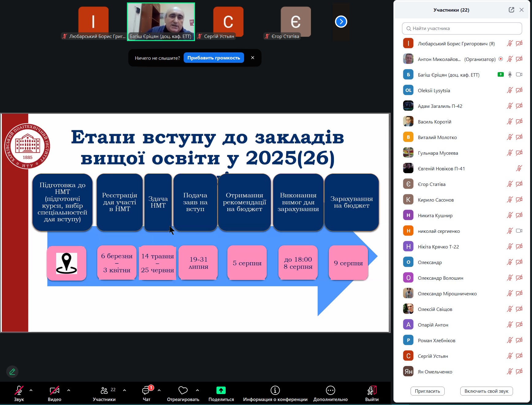Click the Find participant search field
The image size is (532, 405).
462,28
